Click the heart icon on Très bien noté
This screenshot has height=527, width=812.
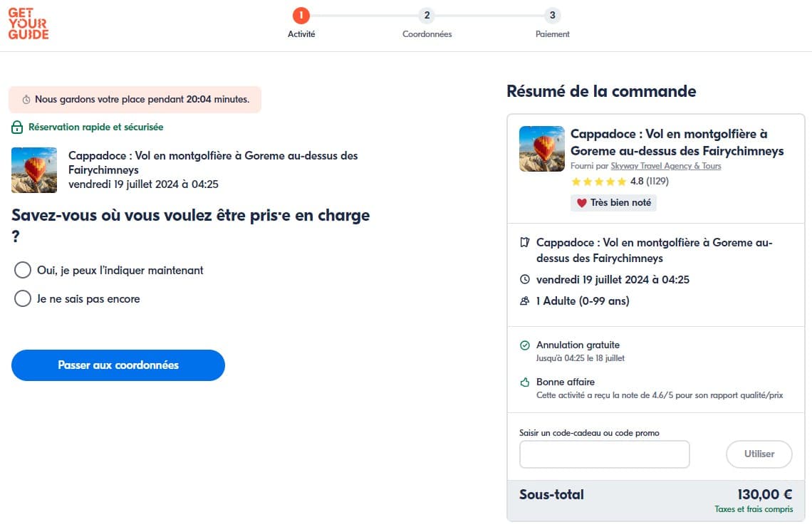coord(581,203)
